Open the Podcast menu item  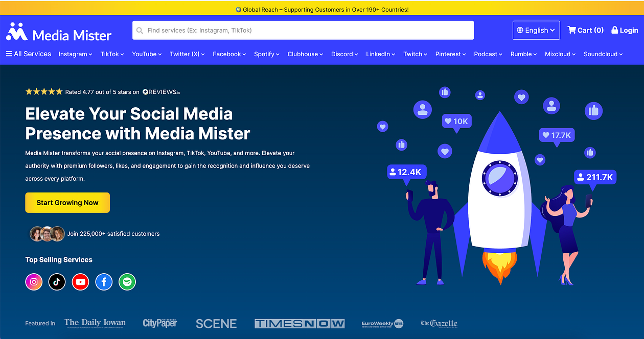488,54
